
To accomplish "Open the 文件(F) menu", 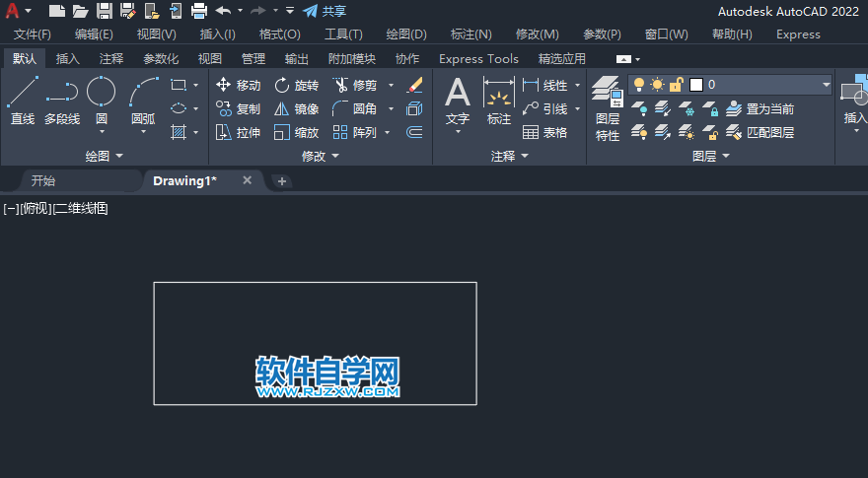I will [33, 34].
